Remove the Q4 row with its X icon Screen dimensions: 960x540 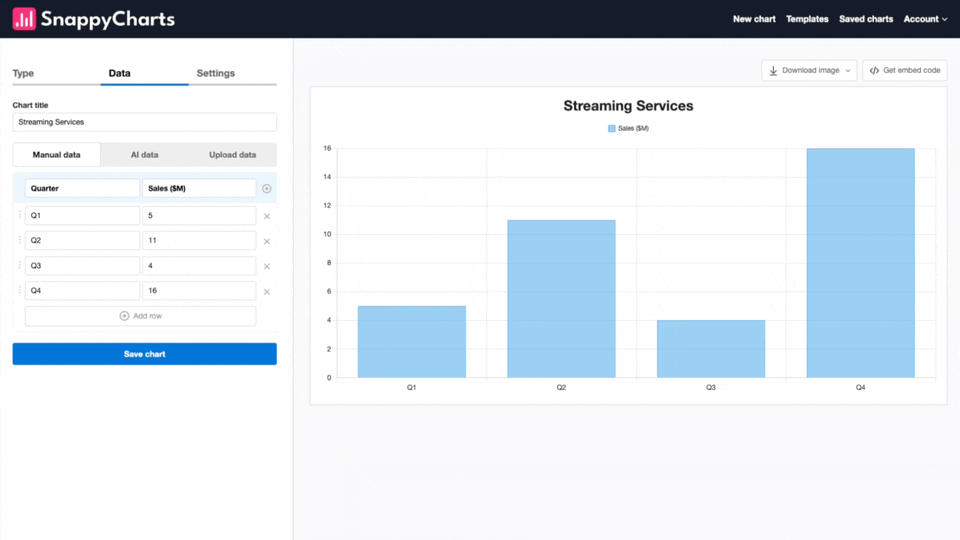266,291
